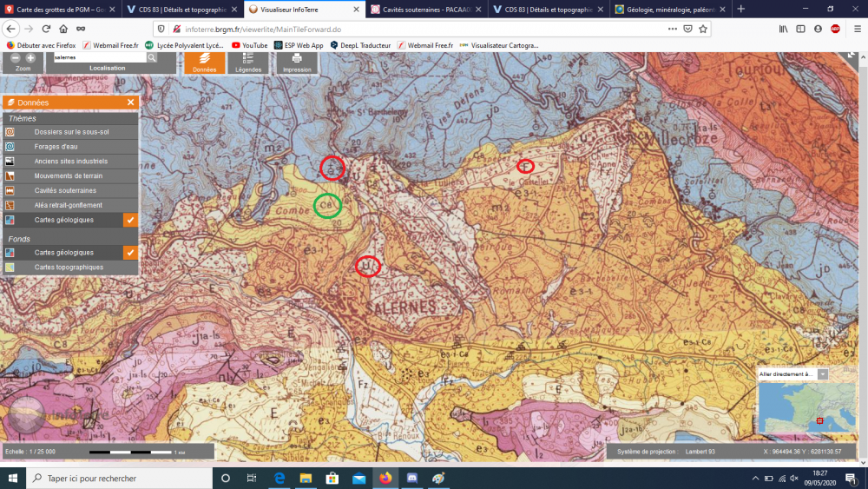The image size is (868, 489).
Task: Close the Données panel
Action: (131, 102)
